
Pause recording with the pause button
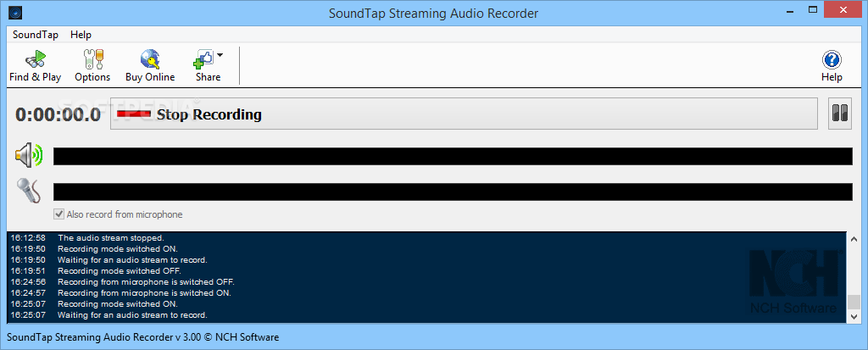tap(840, 114)
